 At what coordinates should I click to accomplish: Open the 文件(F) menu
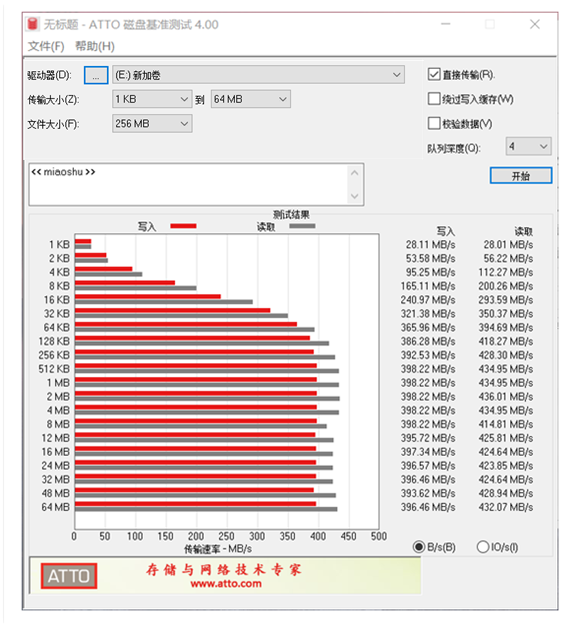46,46
